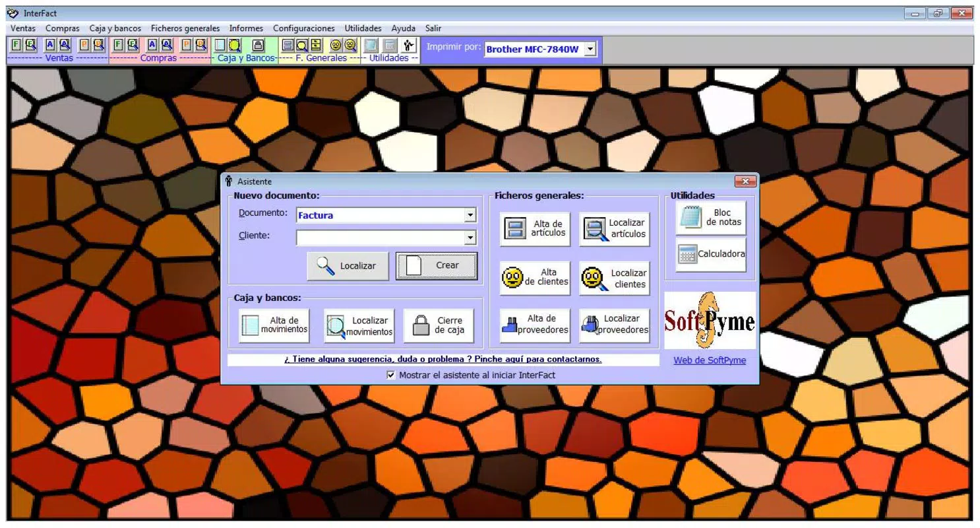Click the Compras 'P' magnifier search icon
This screenshot has height=528, width=980.
(x=200, y=44)
